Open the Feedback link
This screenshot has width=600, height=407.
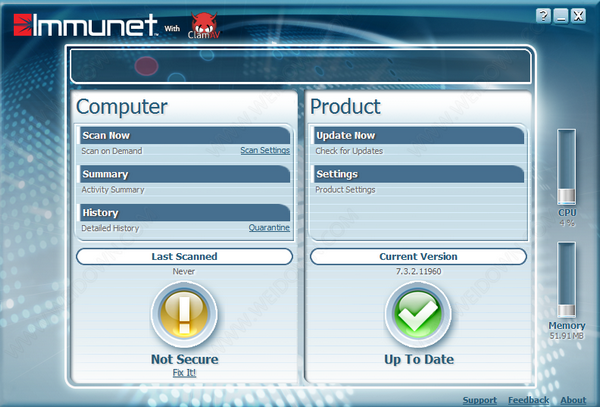click(x=528, y=400)
